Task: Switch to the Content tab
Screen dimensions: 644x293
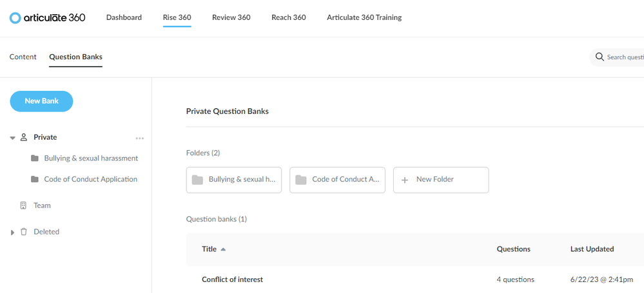Action: [x=23, y=57]
